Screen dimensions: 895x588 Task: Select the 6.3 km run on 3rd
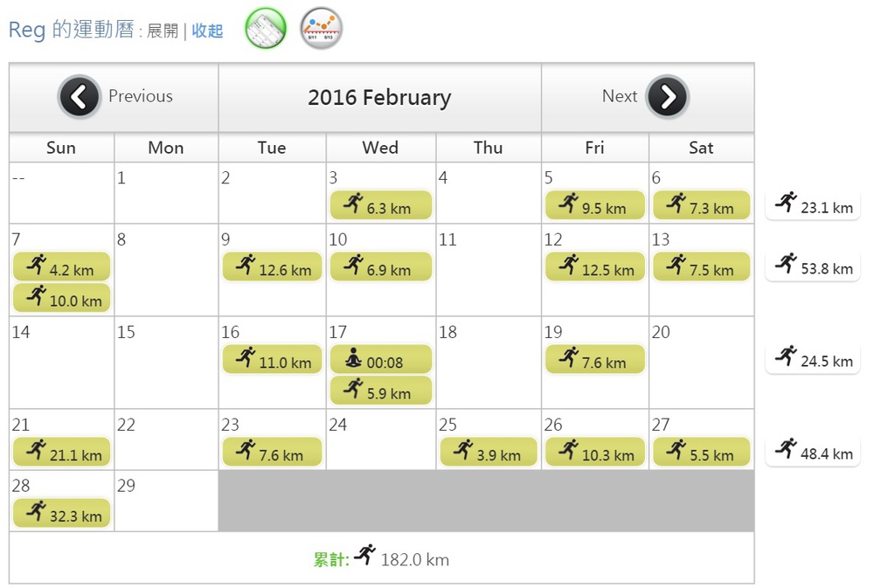tap(381, 205)
